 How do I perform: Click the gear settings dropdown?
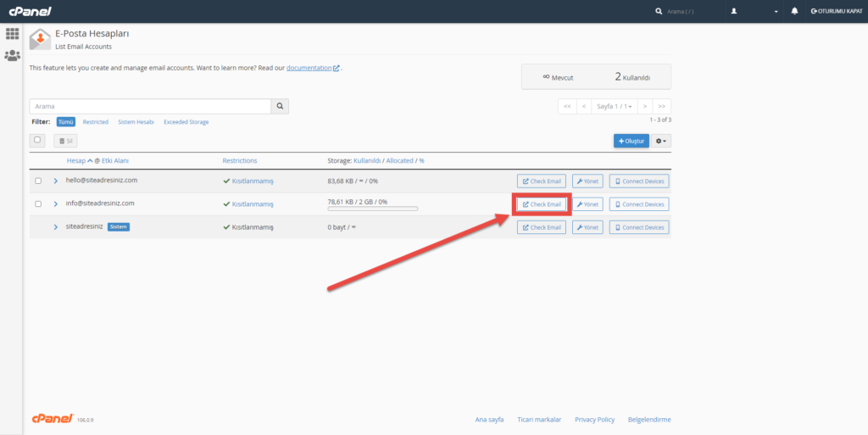661,141
